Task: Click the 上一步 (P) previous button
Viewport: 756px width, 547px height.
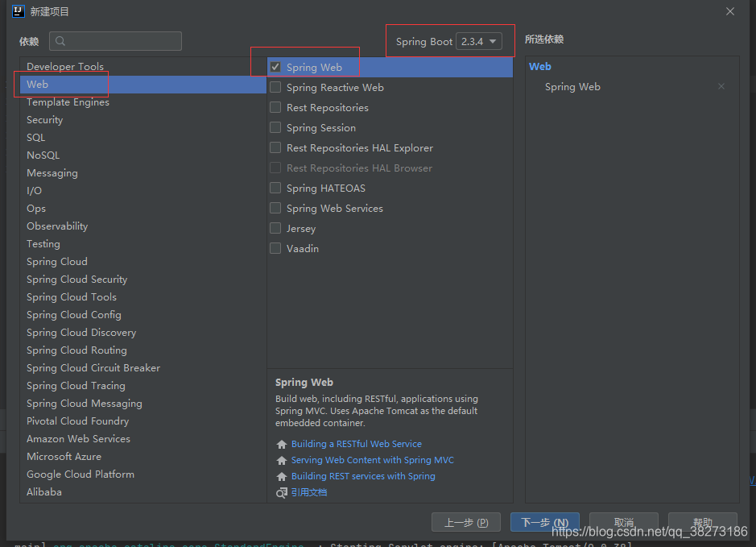Action: click(465, 522)
